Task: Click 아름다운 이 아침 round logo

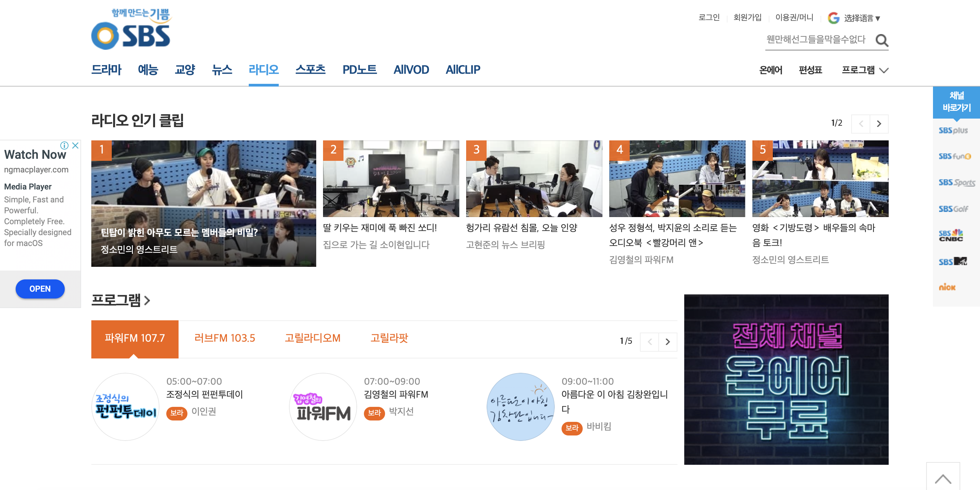Action: 520,407
